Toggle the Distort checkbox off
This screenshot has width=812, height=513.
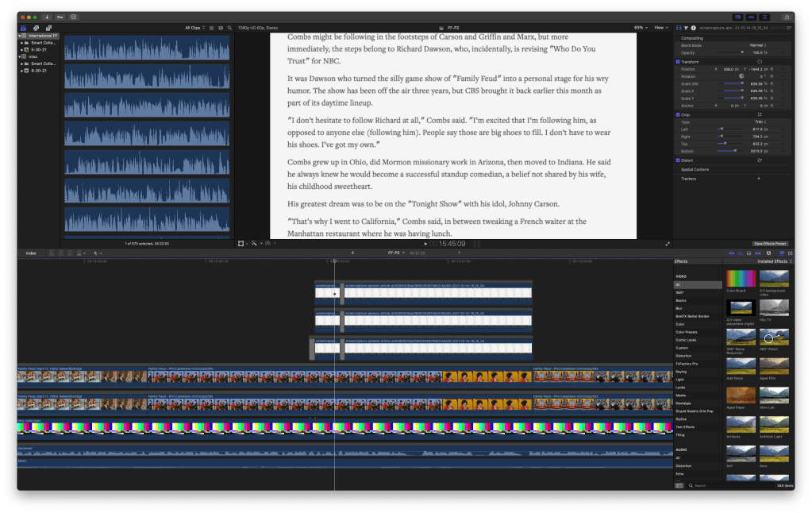pyautogui.click(x=677, y=160)
